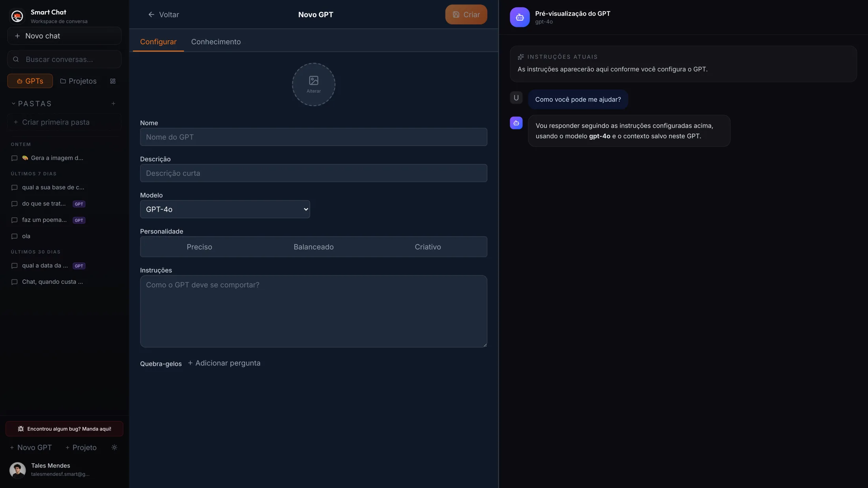The width and height of the screenshot is (868, 488).
Task: Switch to the Configurar tab
Action: coord(158,41)
